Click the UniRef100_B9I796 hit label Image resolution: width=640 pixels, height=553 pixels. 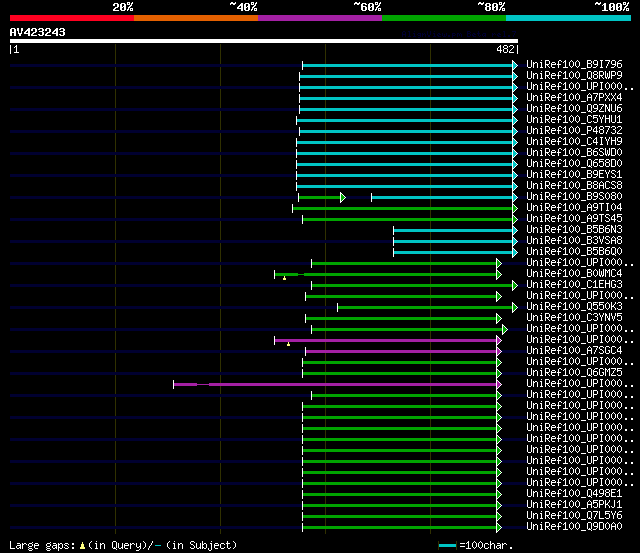(574, 64)
